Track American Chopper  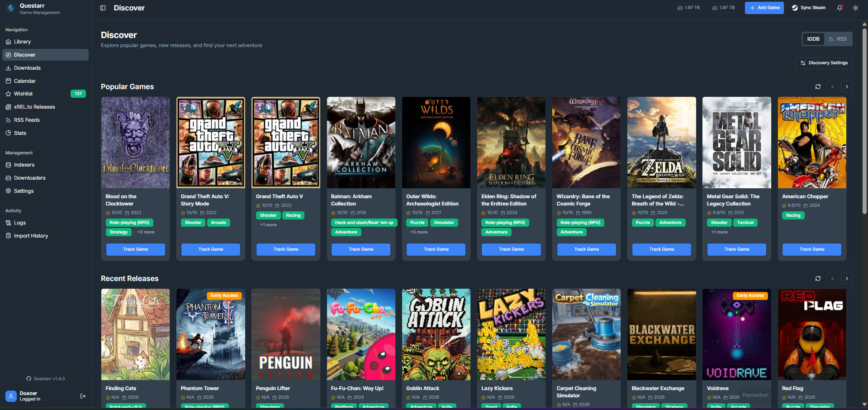pyautogui.click(x=812, y=249)
